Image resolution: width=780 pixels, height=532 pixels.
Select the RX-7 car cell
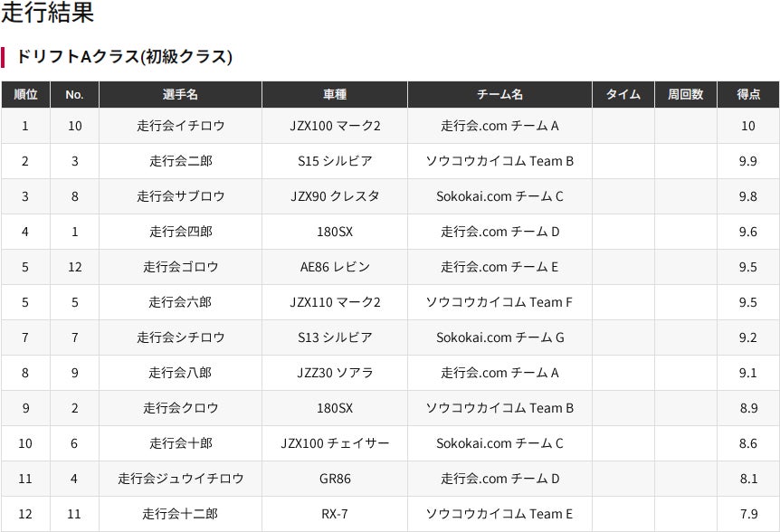pos(335,514)
